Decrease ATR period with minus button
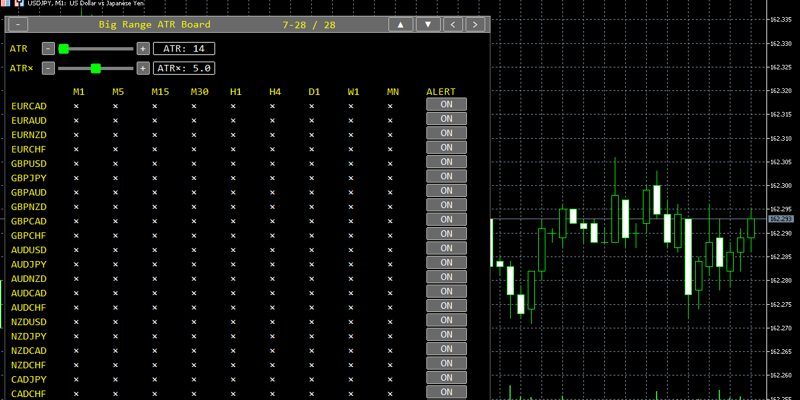 pos(48,49)
